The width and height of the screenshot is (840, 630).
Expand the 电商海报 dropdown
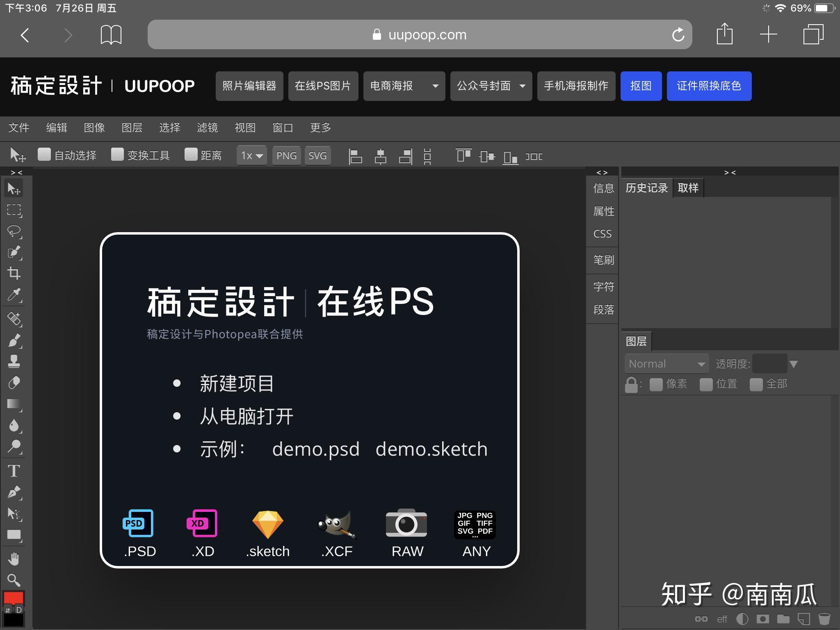(435, 86)
